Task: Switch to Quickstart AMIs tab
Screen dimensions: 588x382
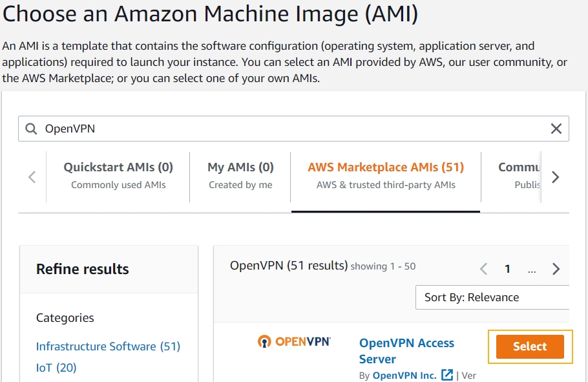Action: point(118,176)
